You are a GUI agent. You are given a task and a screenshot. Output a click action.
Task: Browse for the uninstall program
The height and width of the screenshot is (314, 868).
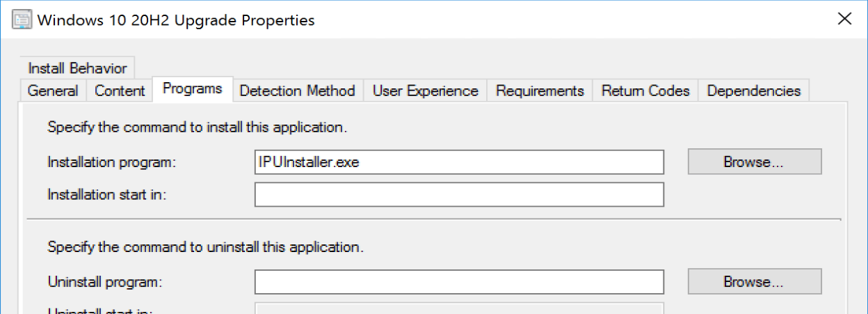(x=754, y=282)
